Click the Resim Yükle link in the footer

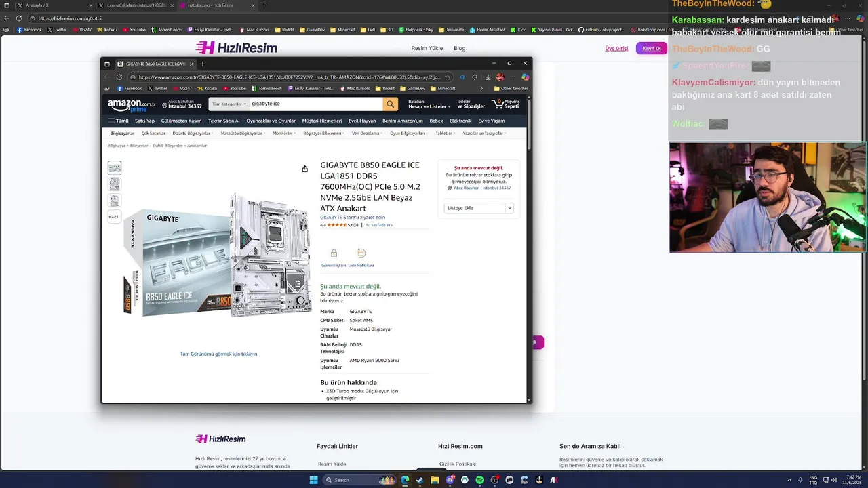point(332,464)
